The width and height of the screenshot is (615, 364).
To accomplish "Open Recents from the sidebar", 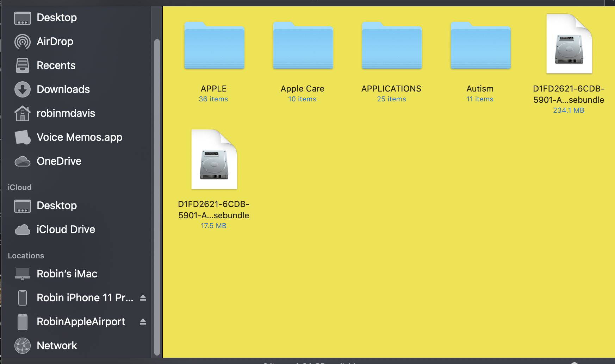I will (56, 65).
